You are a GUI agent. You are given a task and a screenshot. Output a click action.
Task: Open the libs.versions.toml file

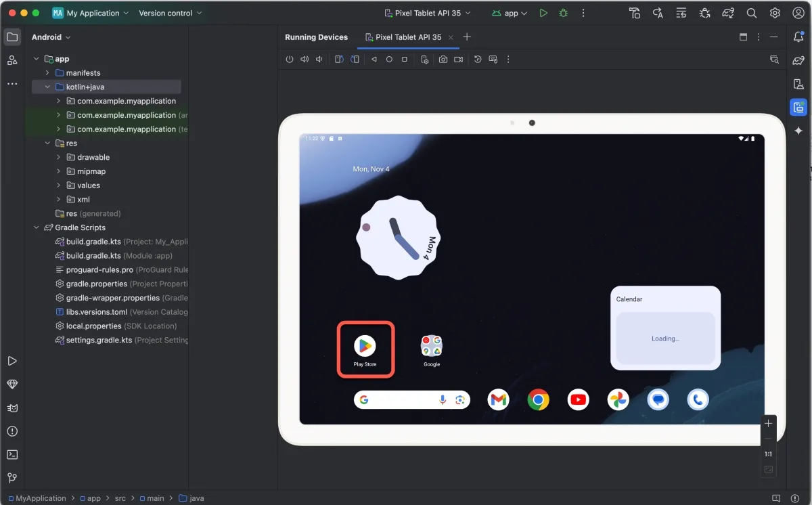point(96,312)
